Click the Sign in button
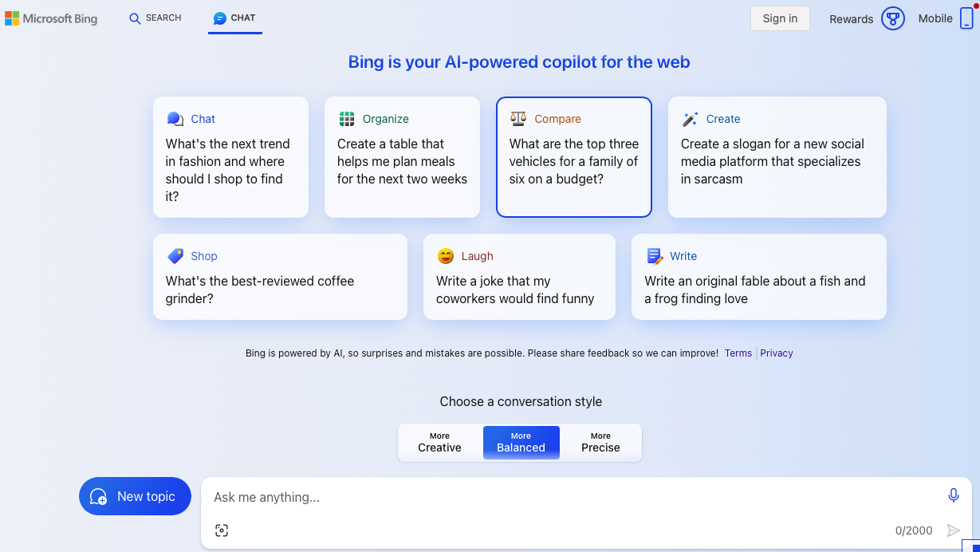980x552 pixels. 780,18
